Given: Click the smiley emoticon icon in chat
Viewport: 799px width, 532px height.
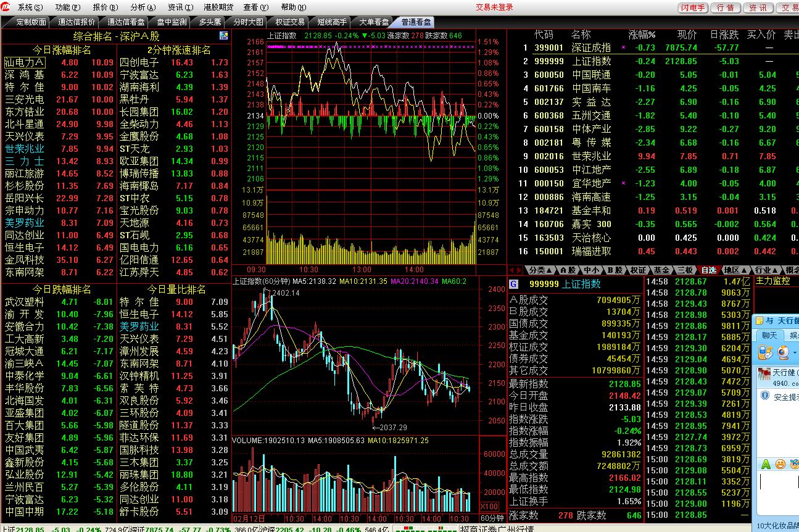Looking at the screenshot, I should [x=780, y=464].
